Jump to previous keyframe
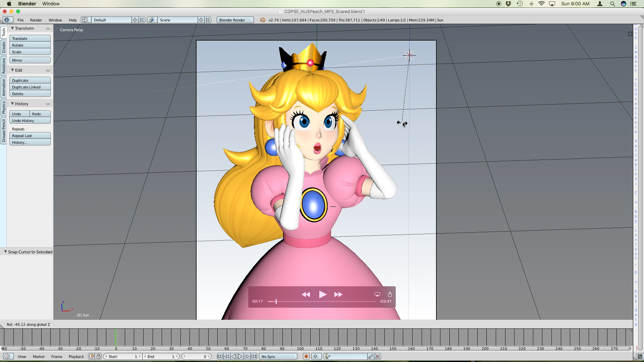Viewport: 644px width, 362px height. coord(227,356)
